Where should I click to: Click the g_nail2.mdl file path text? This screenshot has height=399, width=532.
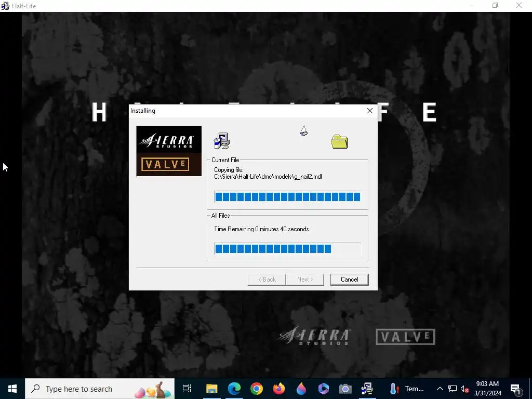268,177
